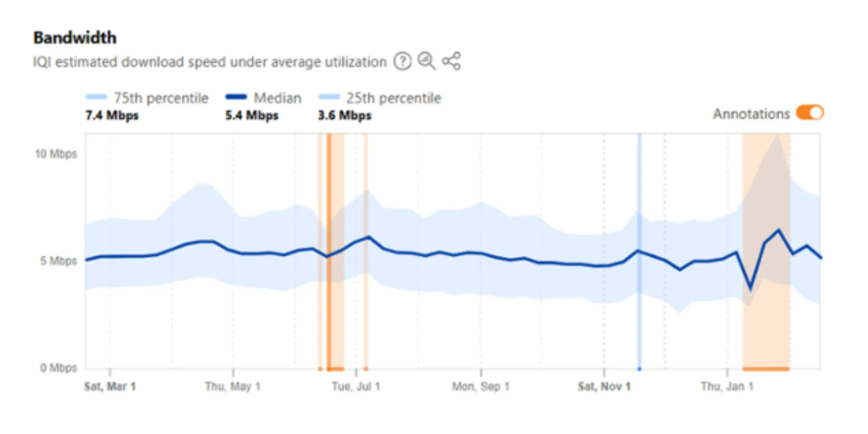868x434 pixels.
Task: Open the zoom magnifier icon
Action: click(x=426, y=61)
